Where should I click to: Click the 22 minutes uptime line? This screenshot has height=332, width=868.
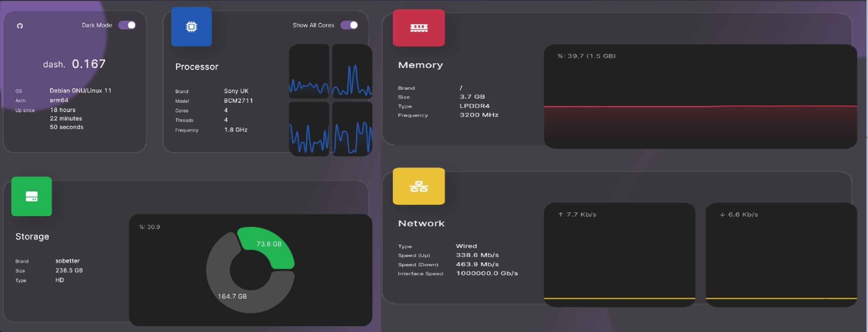pyautogui.click(x=66, y=119)
